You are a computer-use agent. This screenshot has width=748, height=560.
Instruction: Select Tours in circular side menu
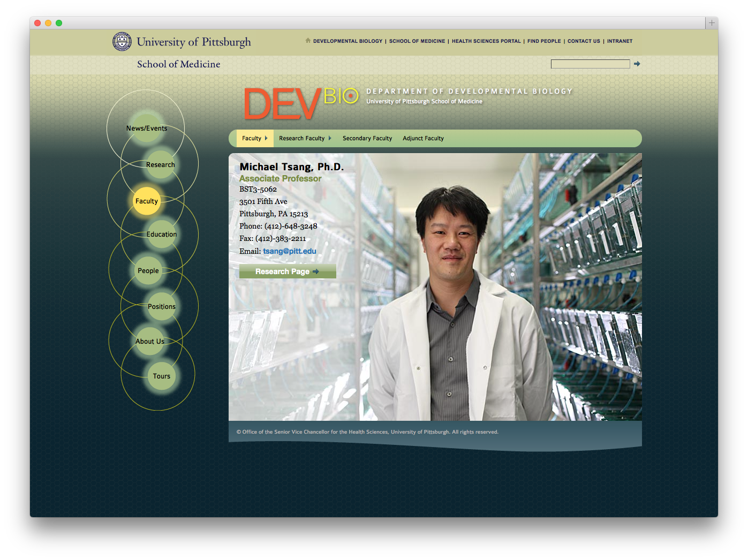(x=162, y=376)
